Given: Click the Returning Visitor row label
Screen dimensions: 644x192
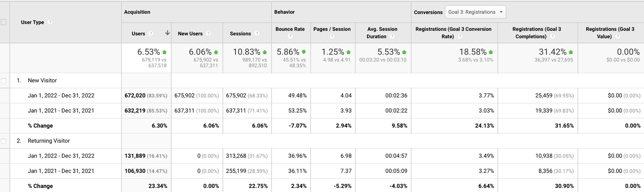Looking at the screenshot, I should [49, 141].
